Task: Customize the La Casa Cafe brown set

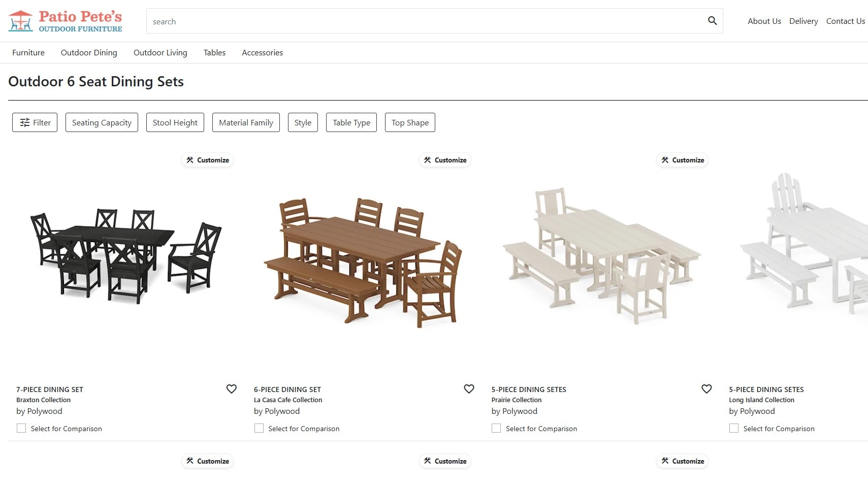Action: [x=445, y=160]
